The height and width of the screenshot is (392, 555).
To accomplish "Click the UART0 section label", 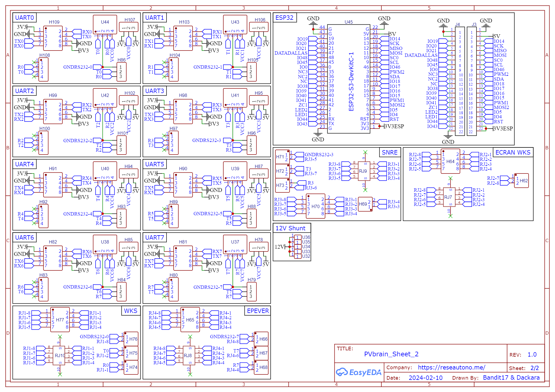I will pyautogui.click(x=24, y=18).
